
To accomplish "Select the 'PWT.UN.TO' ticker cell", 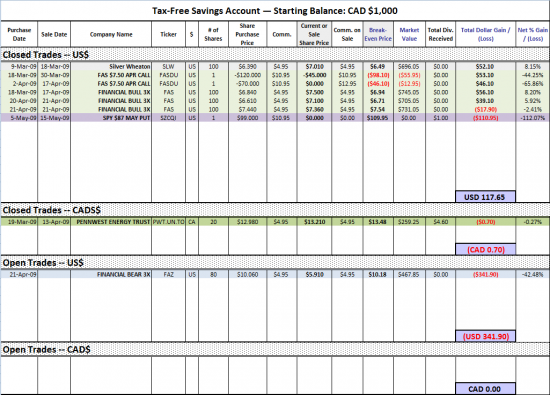I will [x=168, y=222].
